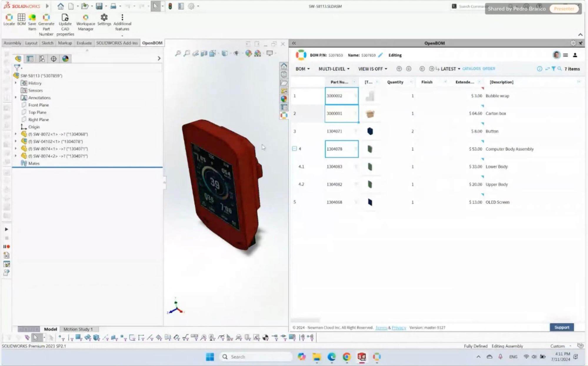The image size is (588, 366).
Task: Open the LATEST revision dropdown
Action: 450,69
